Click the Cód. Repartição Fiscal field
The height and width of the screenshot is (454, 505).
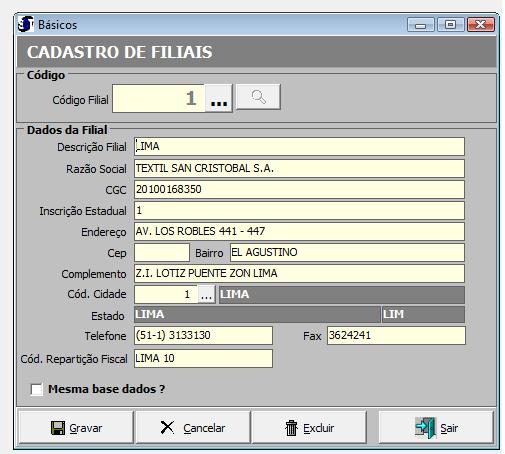click(203, 359)
